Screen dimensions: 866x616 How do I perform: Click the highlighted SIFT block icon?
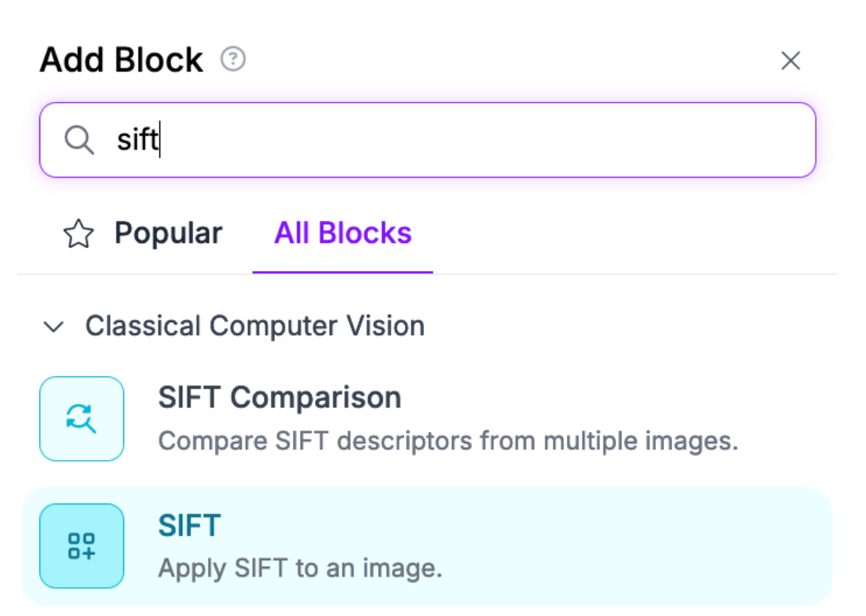tap(81, 545)
